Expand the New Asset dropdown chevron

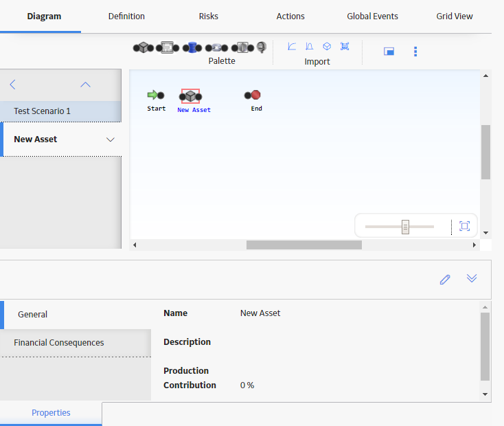[x=111, y=139]
